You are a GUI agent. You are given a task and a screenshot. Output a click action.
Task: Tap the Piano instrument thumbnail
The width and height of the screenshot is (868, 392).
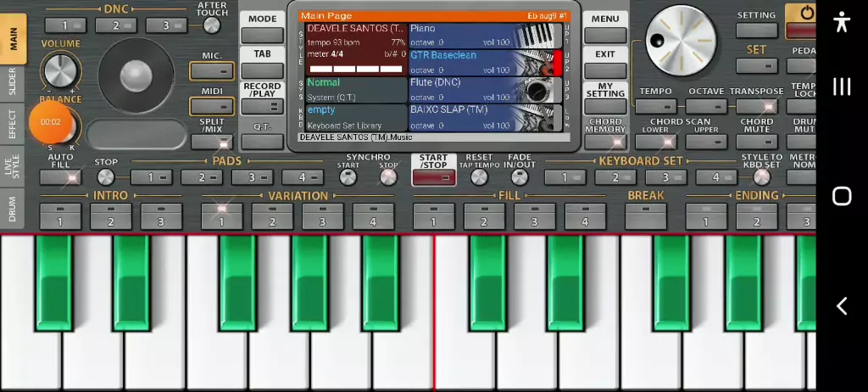[x=539, y=36]
